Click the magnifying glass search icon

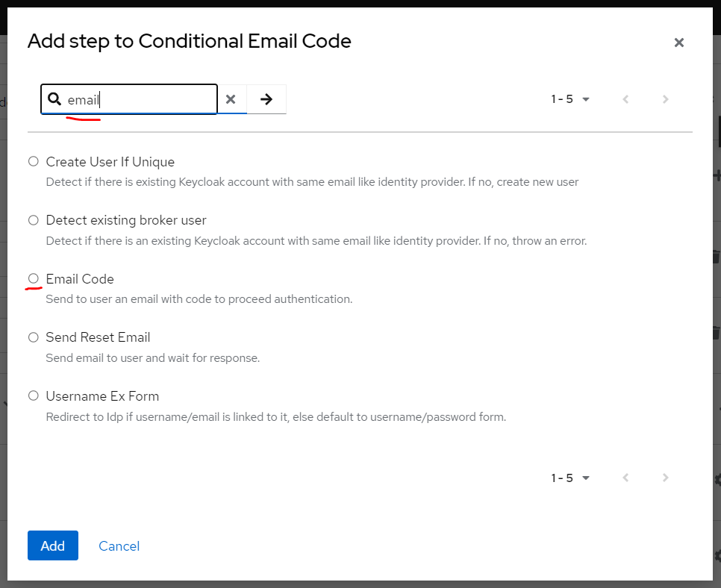click(x=55, y=98)
